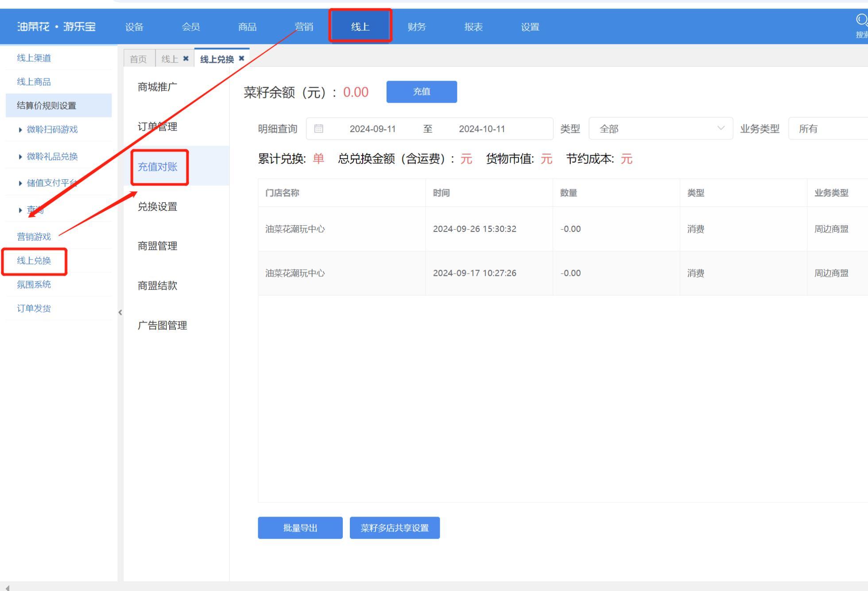868x591 pixels.
Task: Open the 设备 top menu
Action: pos(134,27)
